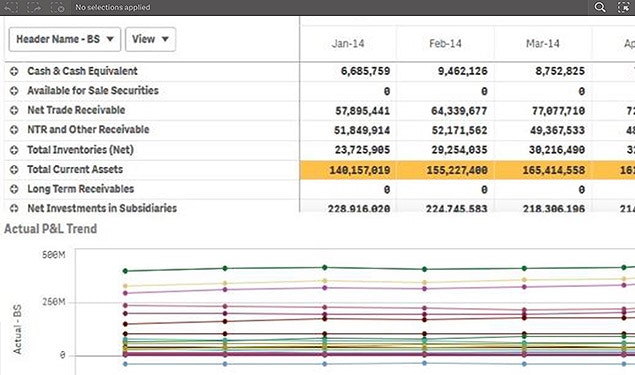The width and height of the screenshot is (635, 375).
Task: Click the 'No selections applied' text
Action: coord(113,7)
